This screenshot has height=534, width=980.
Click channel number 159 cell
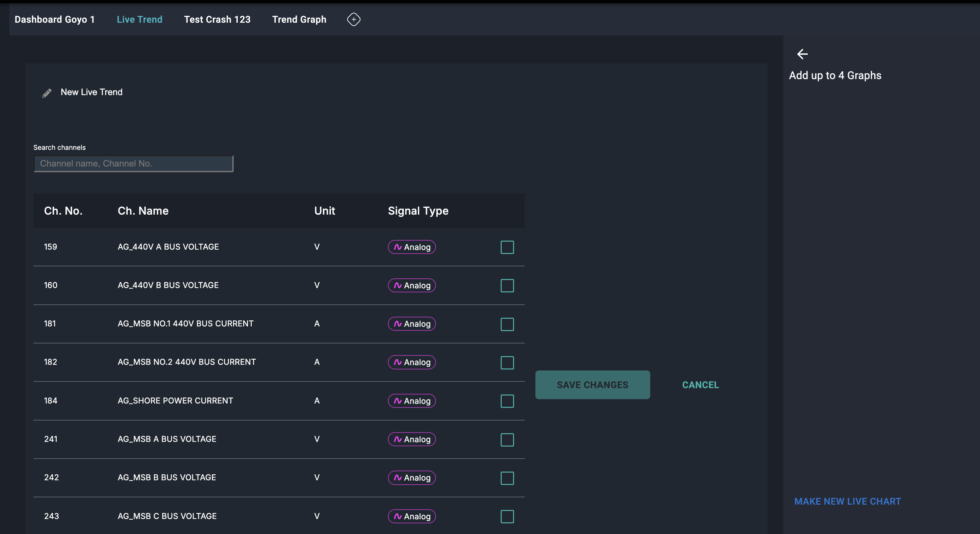[51, 246]
